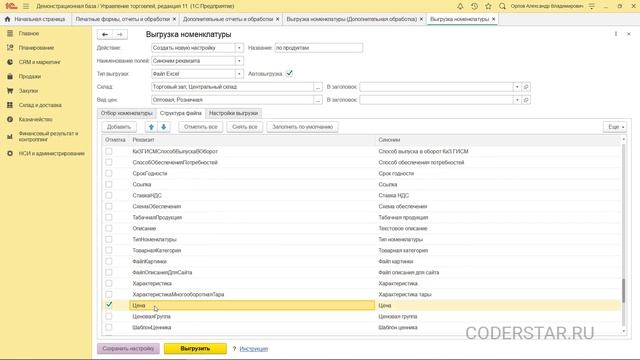The width and height of the screenshot is (640, 360).
Task: Navigate forward with the right arrow
Action: point(120,35)
